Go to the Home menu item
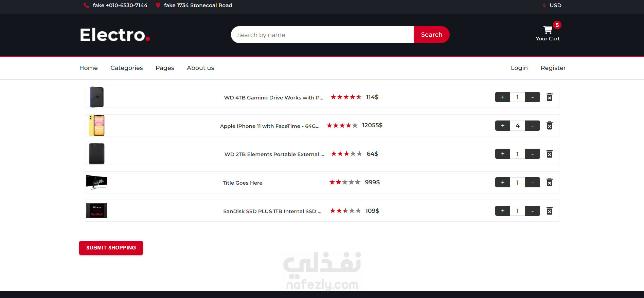The height and width of the screenshot is (298, 644). point(89,68)
